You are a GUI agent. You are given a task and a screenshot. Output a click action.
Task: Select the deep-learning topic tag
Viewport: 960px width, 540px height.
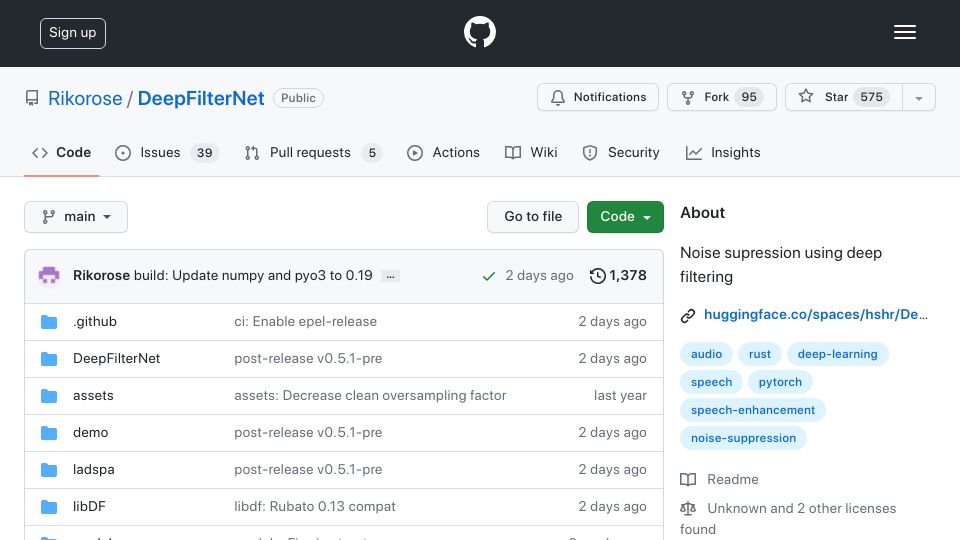click(x=837, y=354)
